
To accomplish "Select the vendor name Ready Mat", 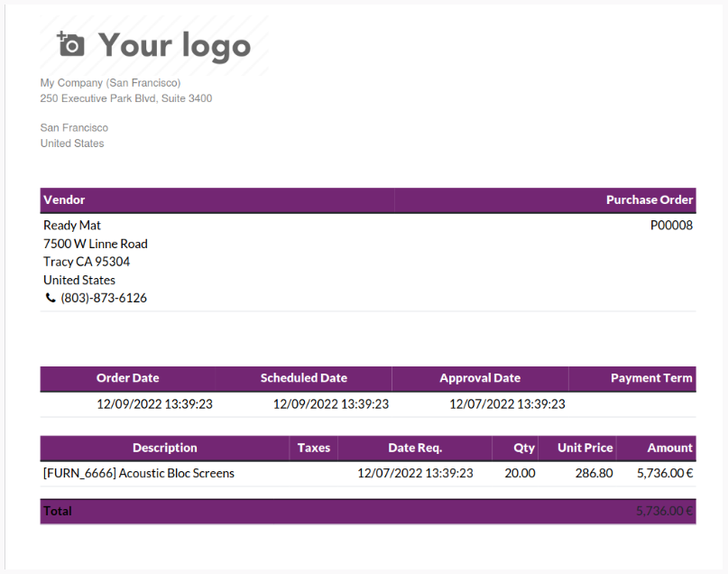I will coord(72,225).
